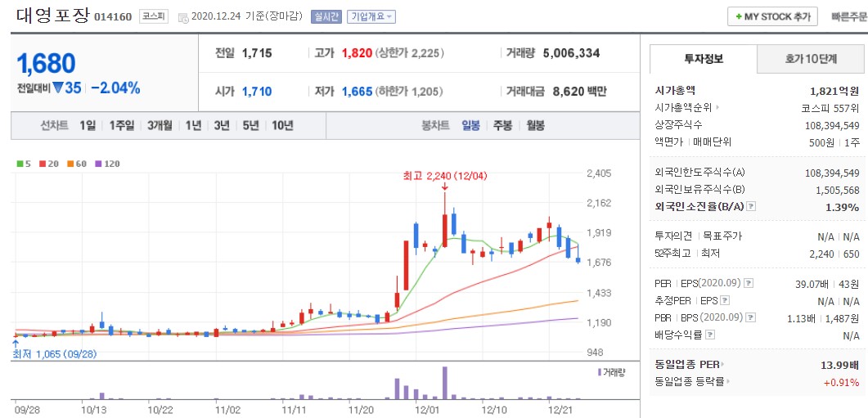Screen dimensions: 868x418
Task: Click the 52주최고 최저 2,240 | 650 value
Action: tap(836, 254)
